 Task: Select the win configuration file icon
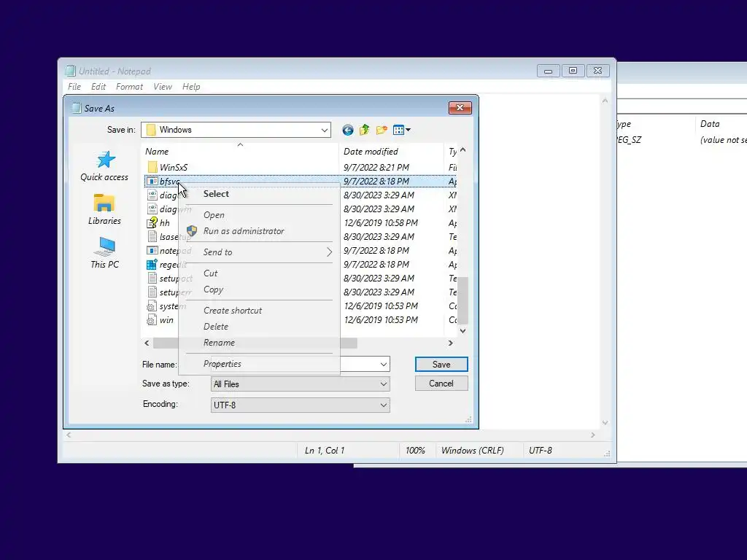[152, 320]
